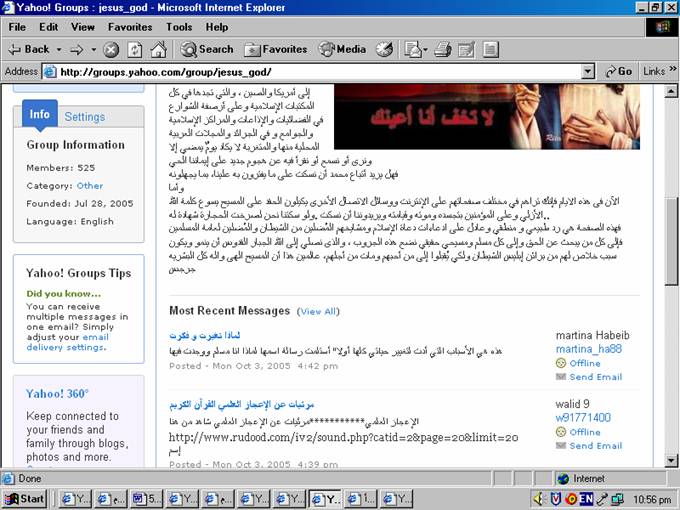Open the Media toolbar button
Screen dimensions: 680x510
343,49
